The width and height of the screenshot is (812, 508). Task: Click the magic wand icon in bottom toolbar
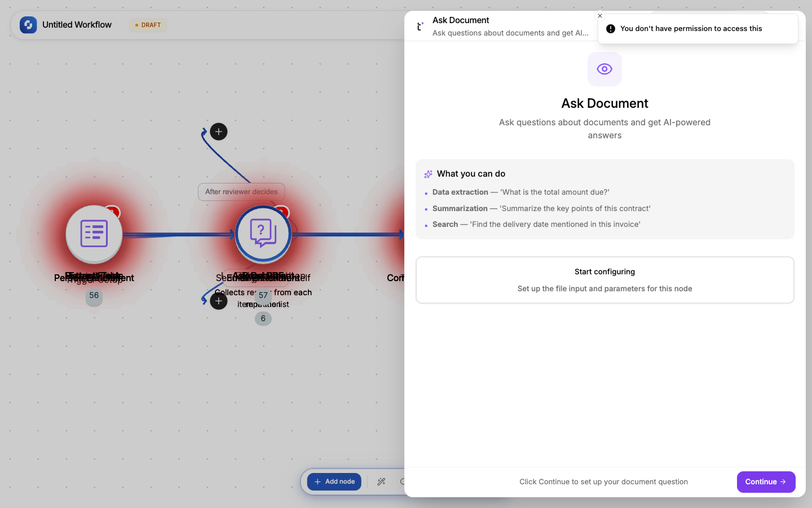[x=381, y=481]
